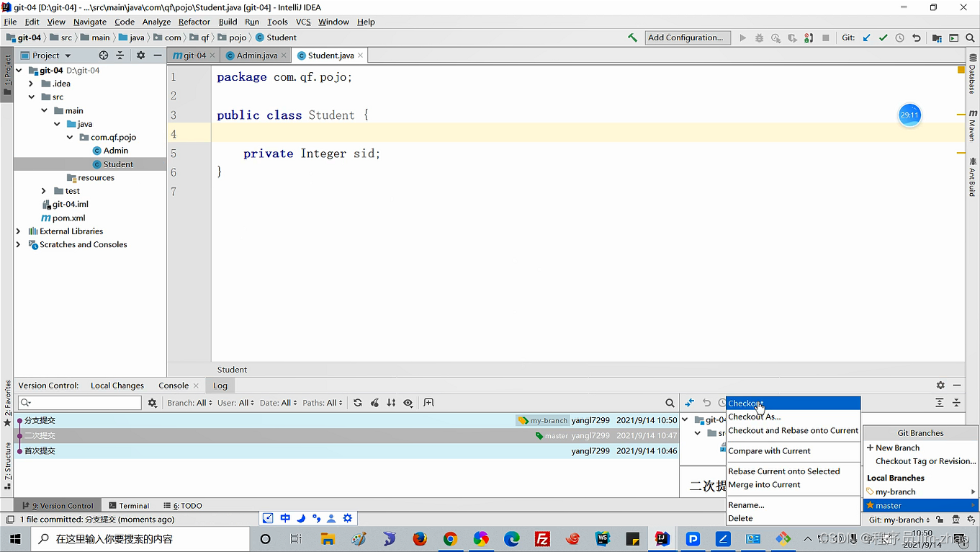Open Admin class in project tree
Screen dimensions: 980x552
click(x=110, y=151)
